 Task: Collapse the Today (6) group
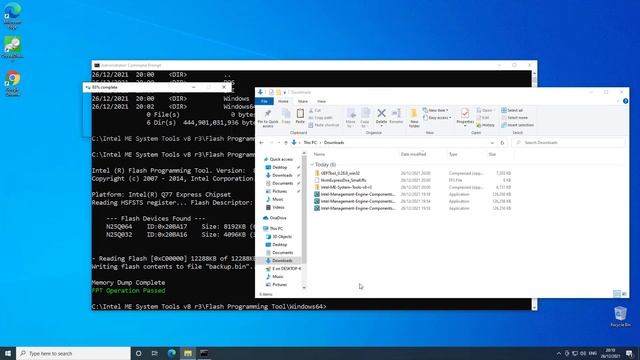312,164
